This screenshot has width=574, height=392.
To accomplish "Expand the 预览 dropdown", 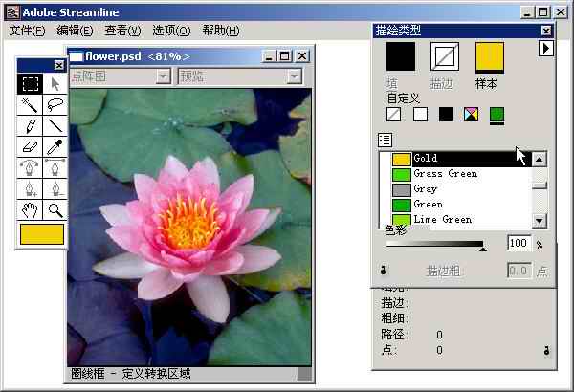I will click(x=295, y=76).
